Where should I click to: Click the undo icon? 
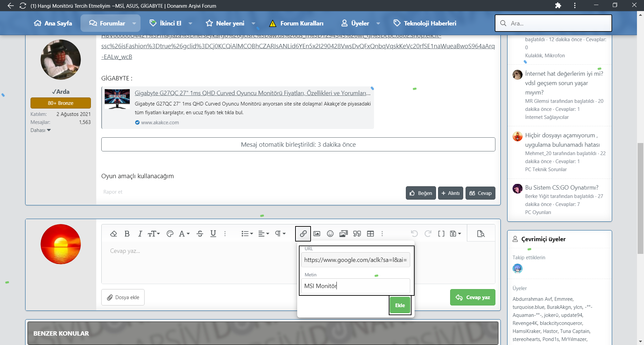point(414,234)
